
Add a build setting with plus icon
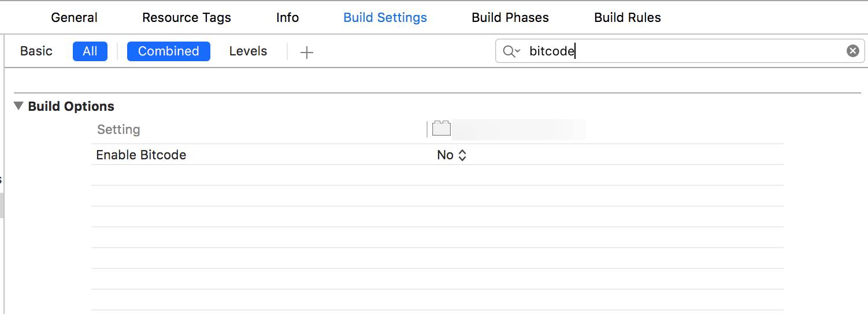point(307,52)
